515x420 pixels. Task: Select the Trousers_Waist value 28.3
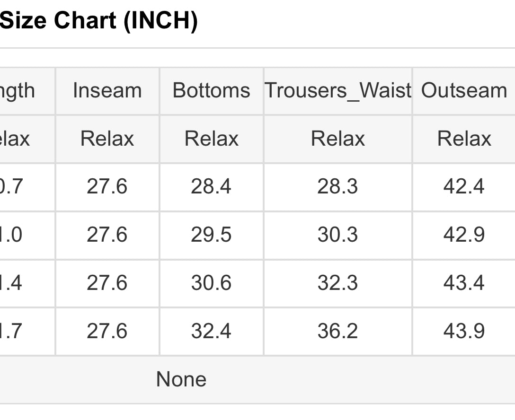pos(337,187)
